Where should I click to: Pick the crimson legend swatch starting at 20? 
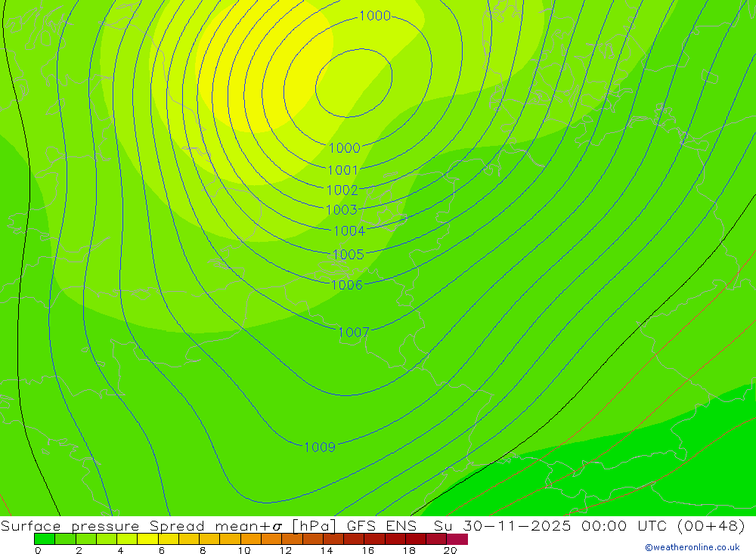[x=457, y=539]
